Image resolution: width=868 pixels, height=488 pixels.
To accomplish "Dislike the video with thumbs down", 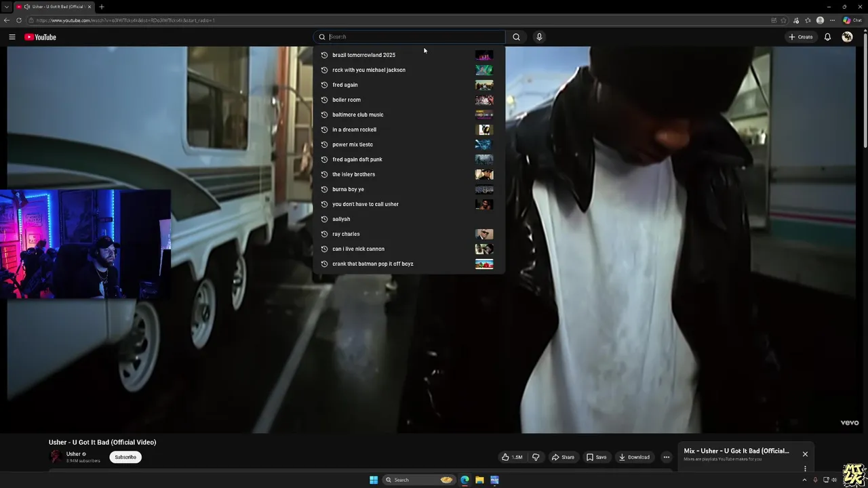I will pos(536,457).
